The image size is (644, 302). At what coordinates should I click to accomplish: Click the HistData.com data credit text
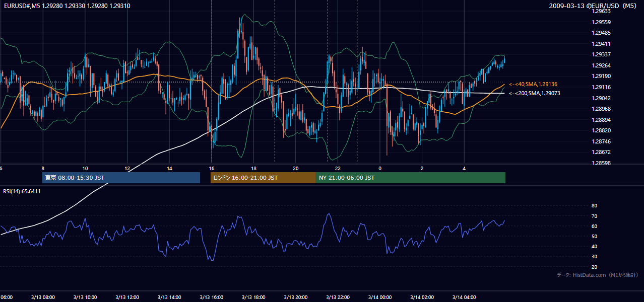pos(598,275)
